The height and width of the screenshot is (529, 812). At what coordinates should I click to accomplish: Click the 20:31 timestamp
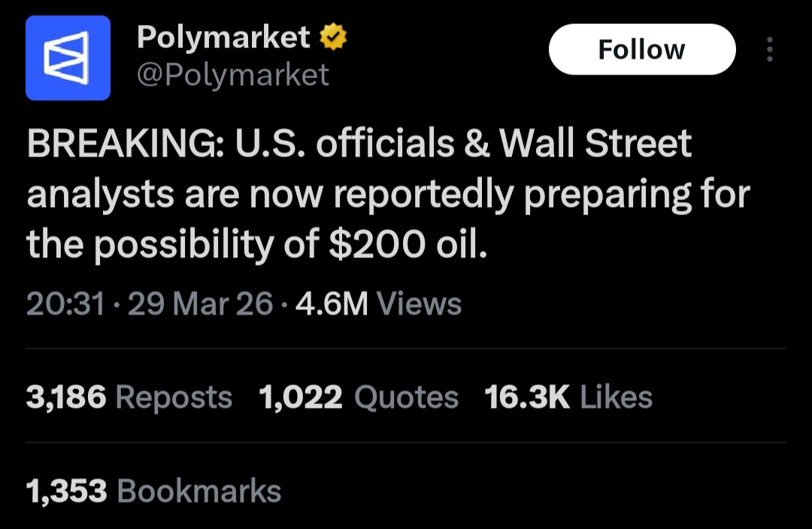pyautogui.click(x=65, y=304)
